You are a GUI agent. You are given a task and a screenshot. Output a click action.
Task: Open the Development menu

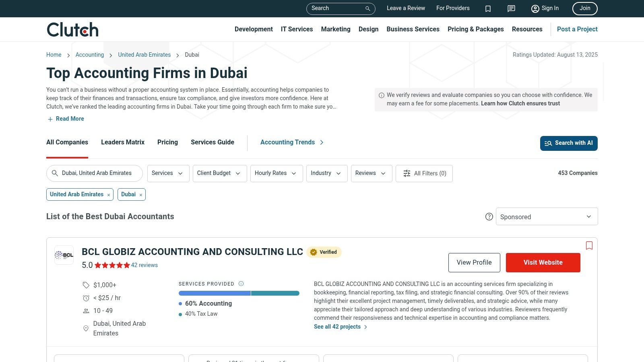254,29
